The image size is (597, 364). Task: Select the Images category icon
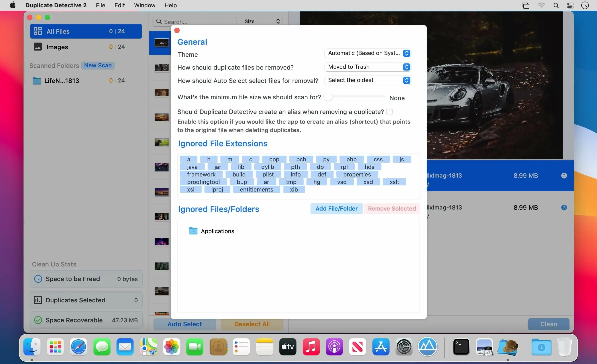pos(37,47)
